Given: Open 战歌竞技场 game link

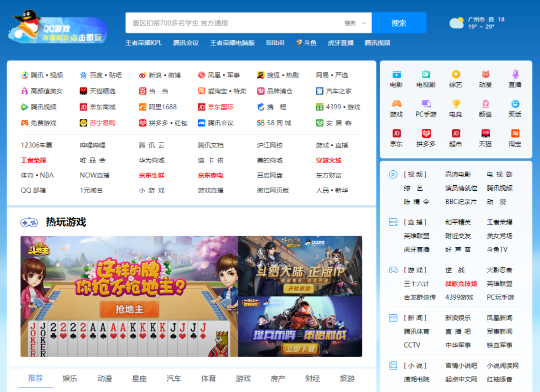Looking at the screenshot, I should (461, 284).
